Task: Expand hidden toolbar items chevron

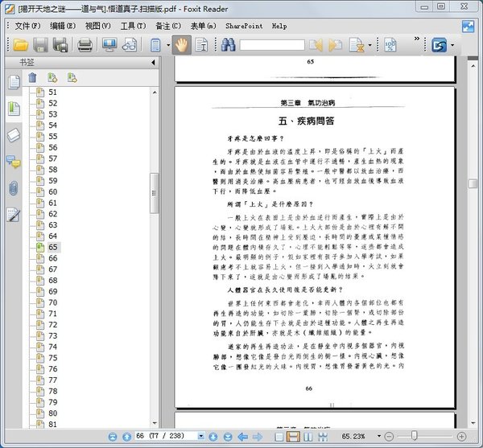Action: click(417, 39)
